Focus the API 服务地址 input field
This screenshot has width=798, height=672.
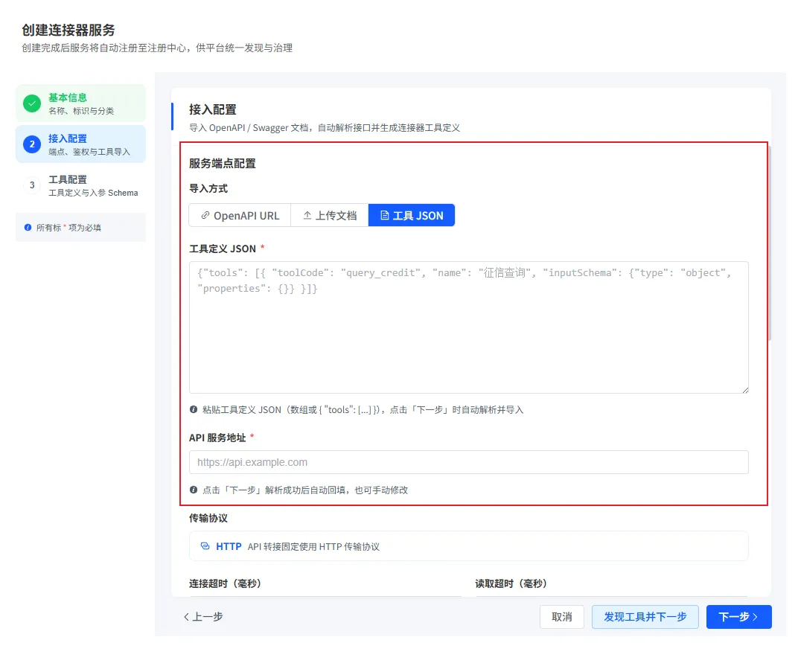[x=469, y=462]
